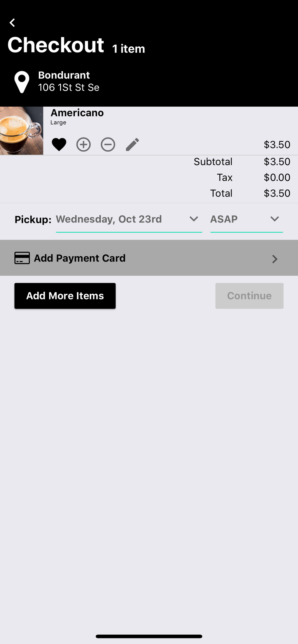The width and height of the screenshot is (298, 644).
Task: Tap the back arrow above Checkout
Action: [13, 23]
